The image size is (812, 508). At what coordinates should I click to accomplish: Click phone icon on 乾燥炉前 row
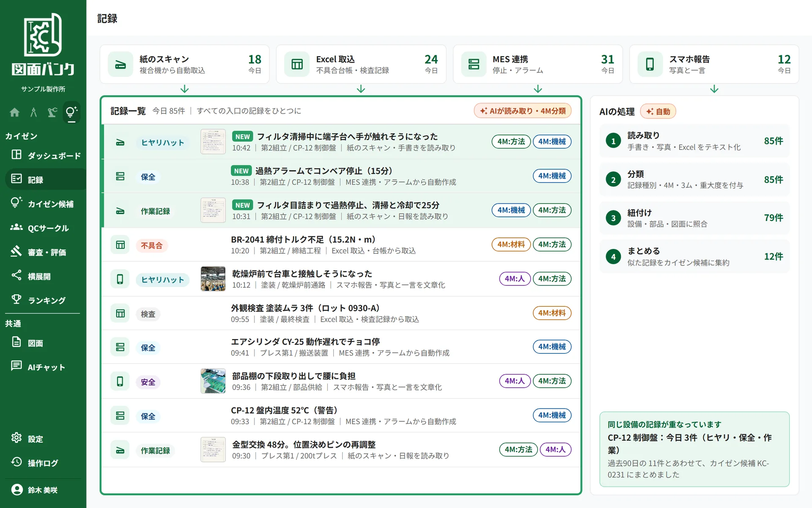[x=120, y=279]
